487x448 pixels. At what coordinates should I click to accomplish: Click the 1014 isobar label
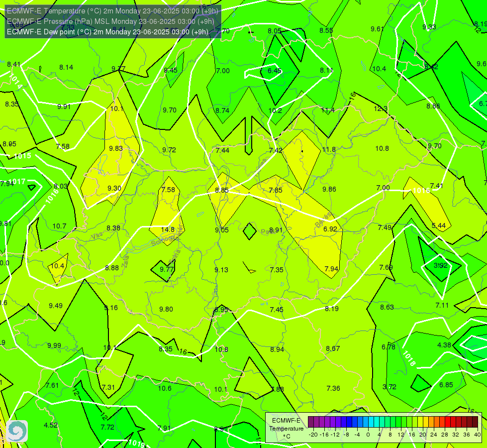tap(15, 81)
